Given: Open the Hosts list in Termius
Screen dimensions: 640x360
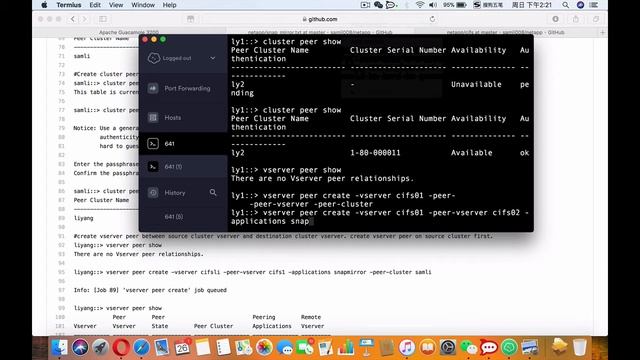Looking at the screenshot, I should (183, 118).
